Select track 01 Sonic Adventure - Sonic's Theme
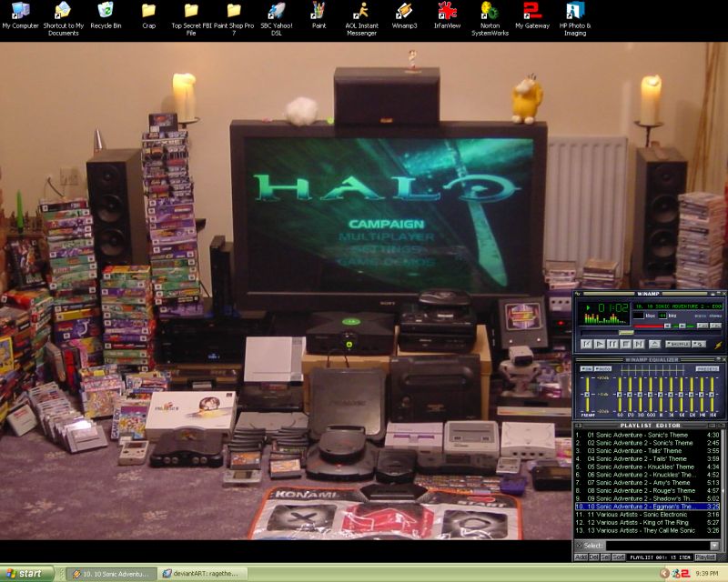 pyautogui.click(x=647, y=435)
